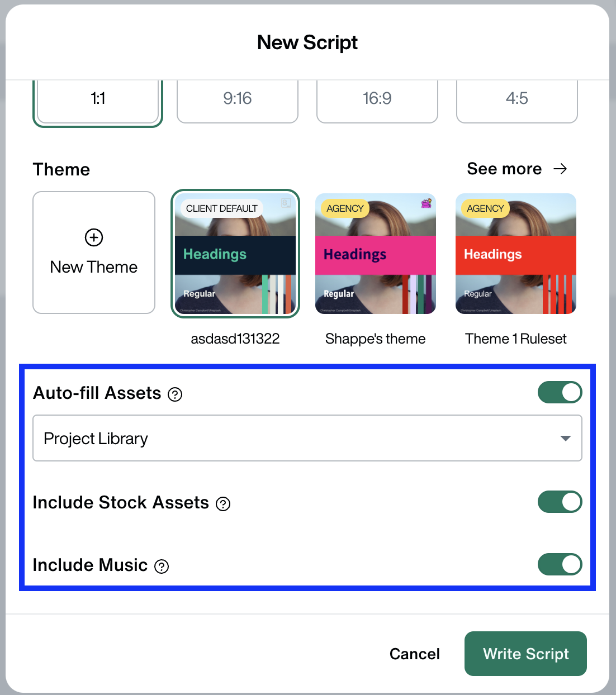Click the Include Stock Assets help icon
This screenshot has width=616, height=695.
point(223,504)
